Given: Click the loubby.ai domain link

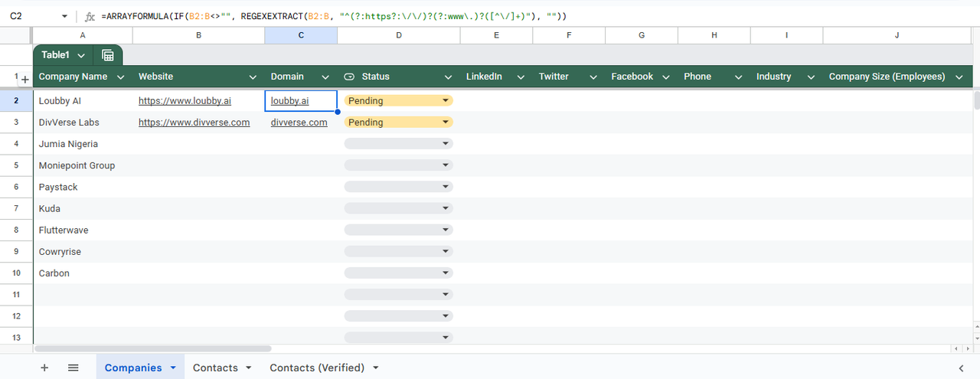Looking at the screenshot, I should click(x=289, y=100).
